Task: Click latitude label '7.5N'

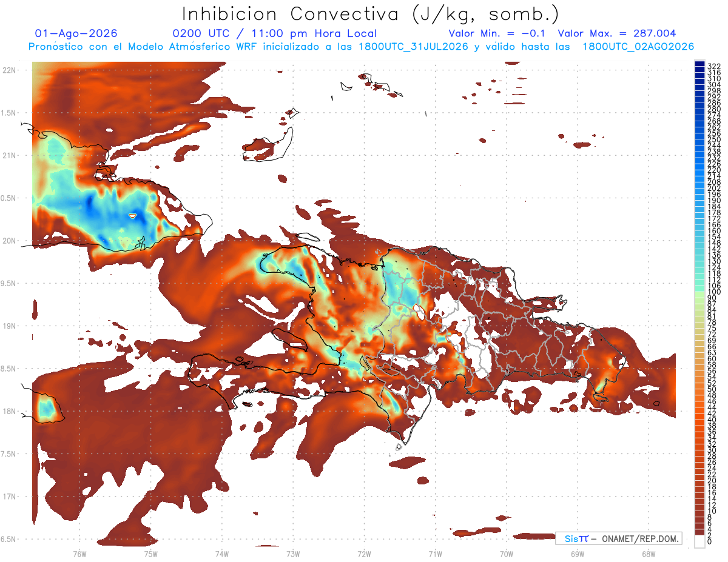Action: [8, 454]
